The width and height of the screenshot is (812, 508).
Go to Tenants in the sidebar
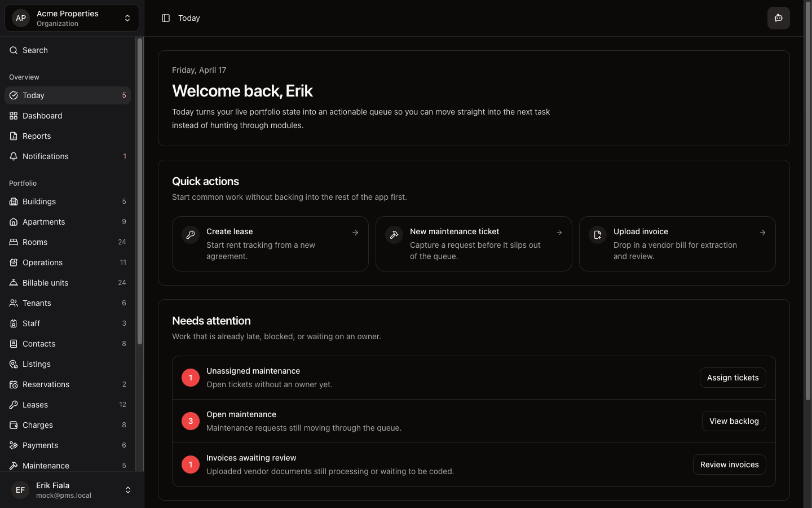coord(37,303)
